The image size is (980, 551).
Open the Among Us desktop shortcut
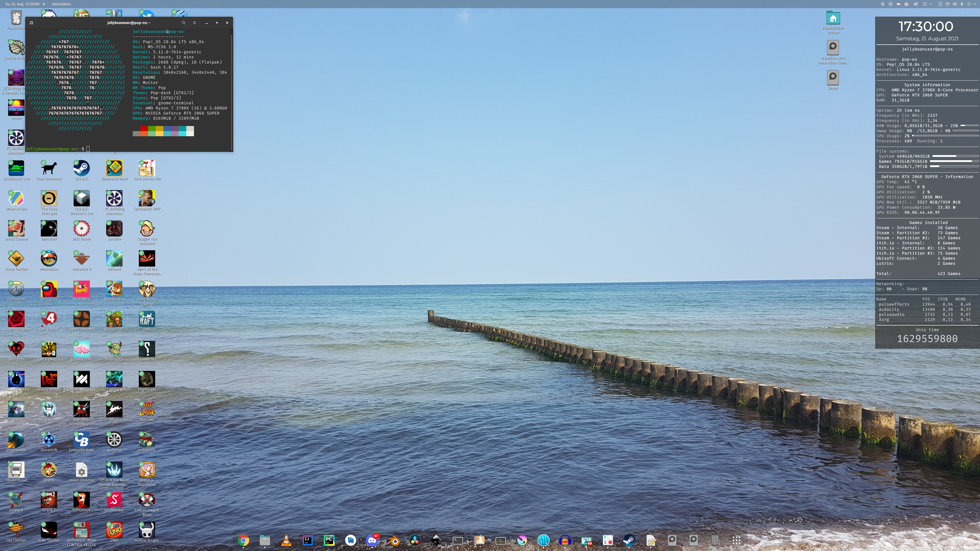coord(49,291)
